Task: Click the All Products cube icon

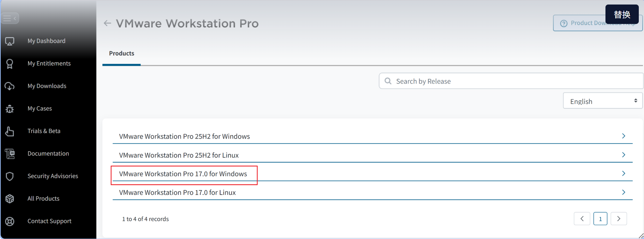Action: coord(10,199)
